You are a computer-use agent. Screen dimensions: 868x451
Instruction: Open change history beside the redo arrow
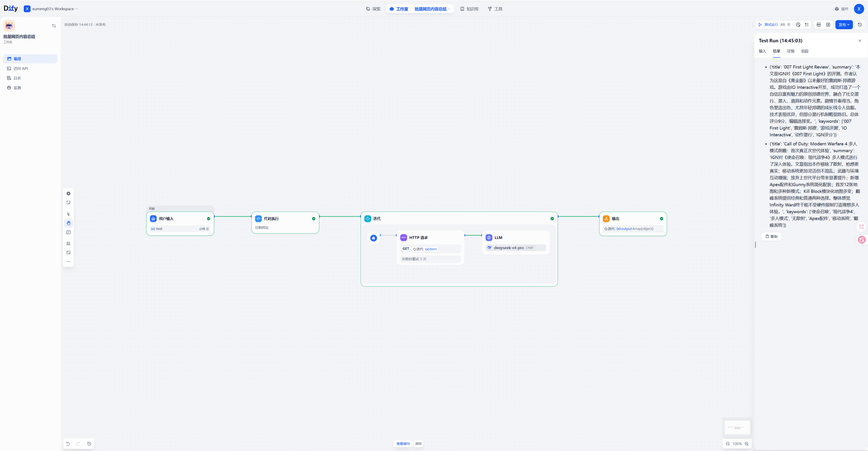coord(89,444)
